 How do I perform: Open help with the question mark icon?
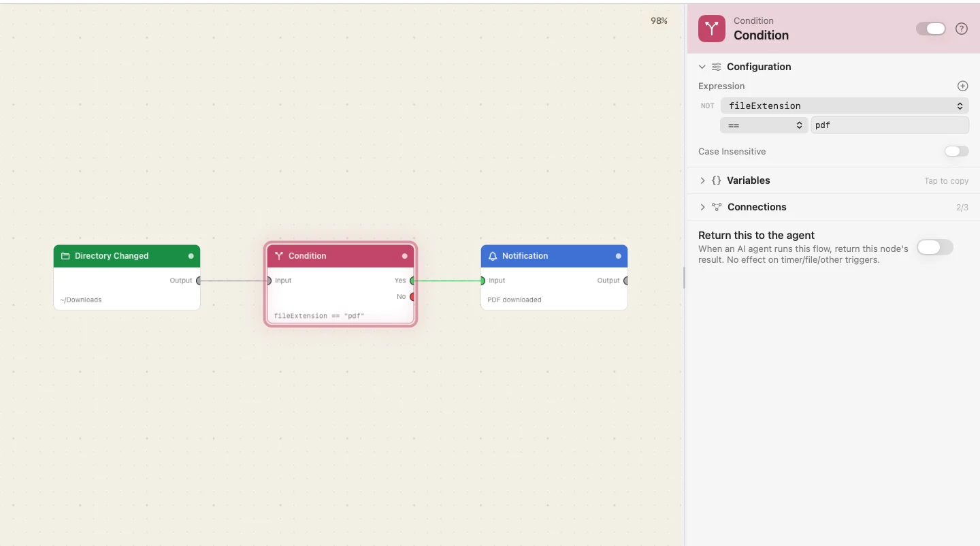[x=962, y=29]
